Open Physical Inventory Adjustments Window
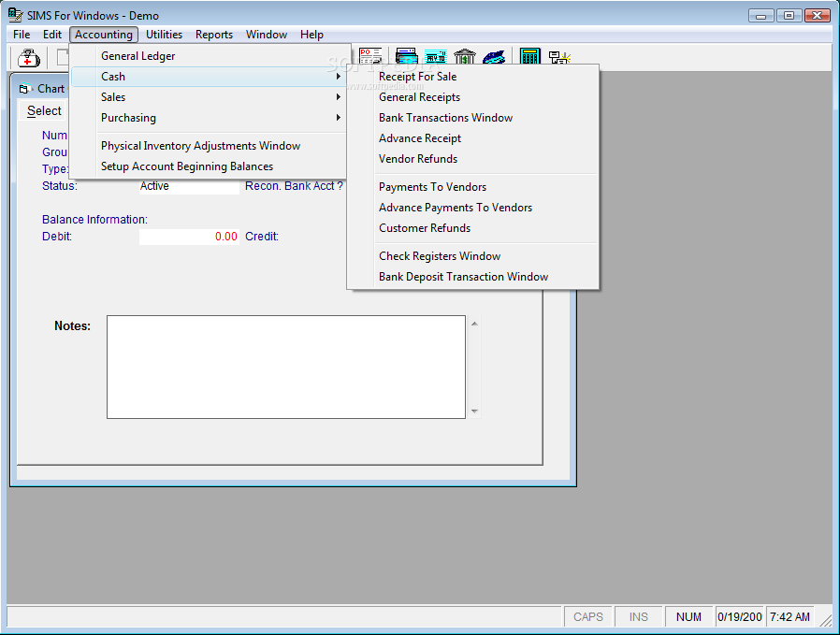The width and height of the screenshot is (840, 635). point(209,146)
